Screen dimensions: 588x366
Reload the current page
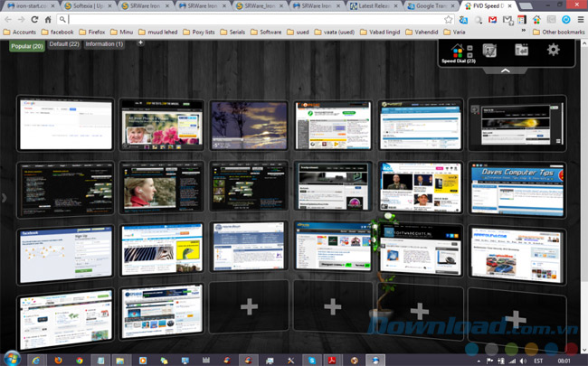tap(34, 19)
